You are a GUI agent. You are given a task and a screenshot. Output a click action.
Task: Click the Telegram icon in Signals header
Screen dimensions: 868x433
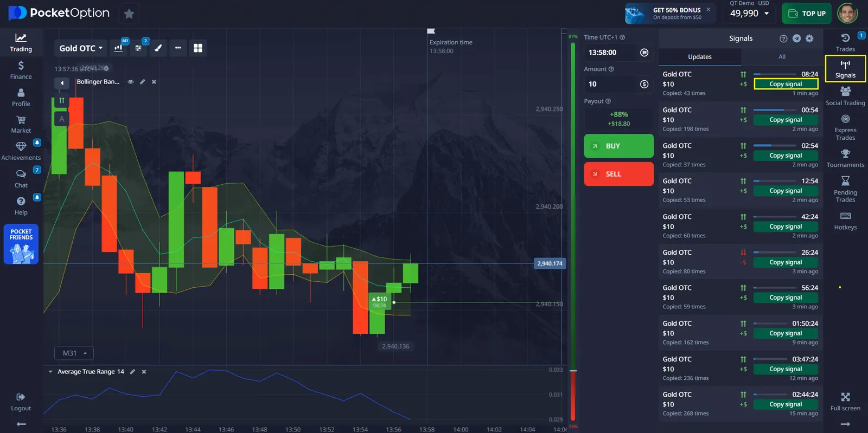point(796,38)
